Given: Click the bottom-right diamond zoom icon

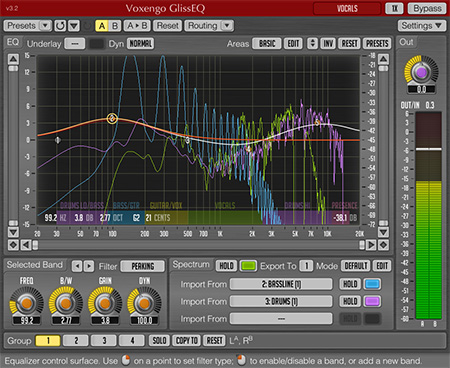Looking at the screenshot, I should [383, 245].
